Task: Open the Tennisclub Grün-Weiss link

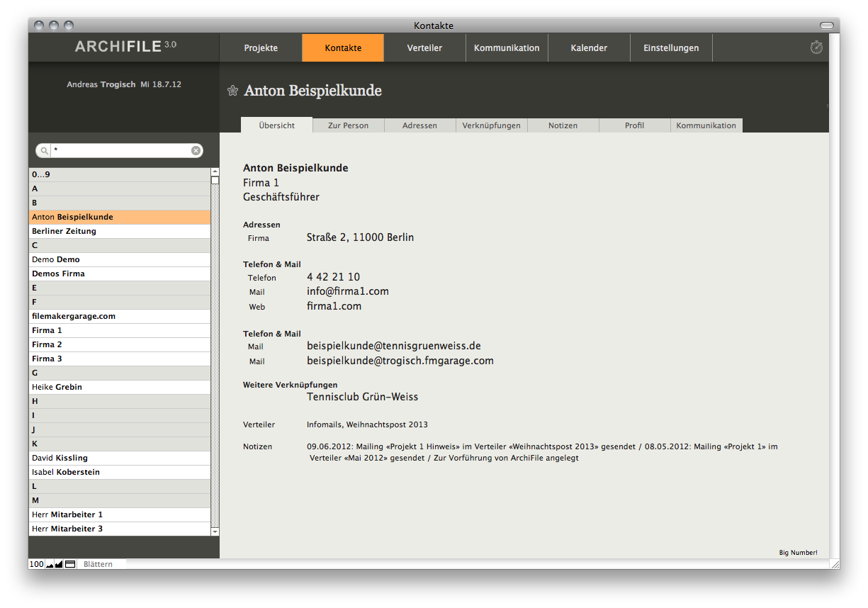Action: pyautogui.click(x=362, y=397)
